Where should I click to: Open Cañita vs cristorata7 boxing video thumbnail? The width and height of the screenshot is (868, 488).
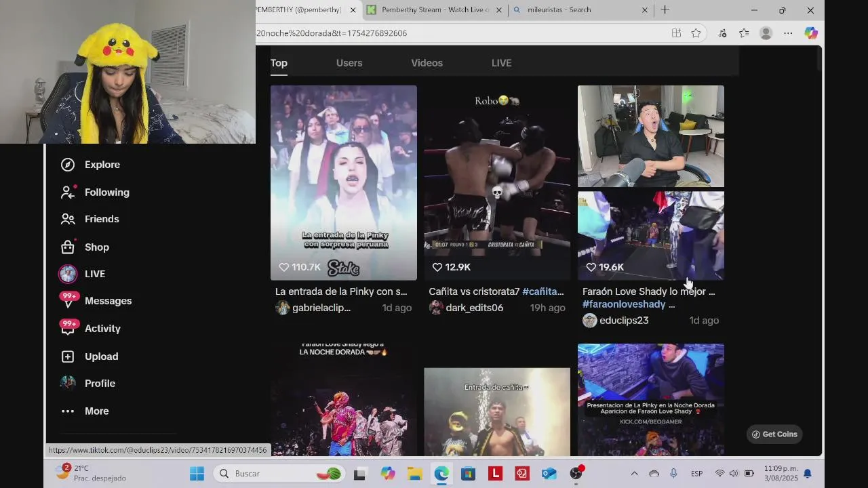coord(497,183)
